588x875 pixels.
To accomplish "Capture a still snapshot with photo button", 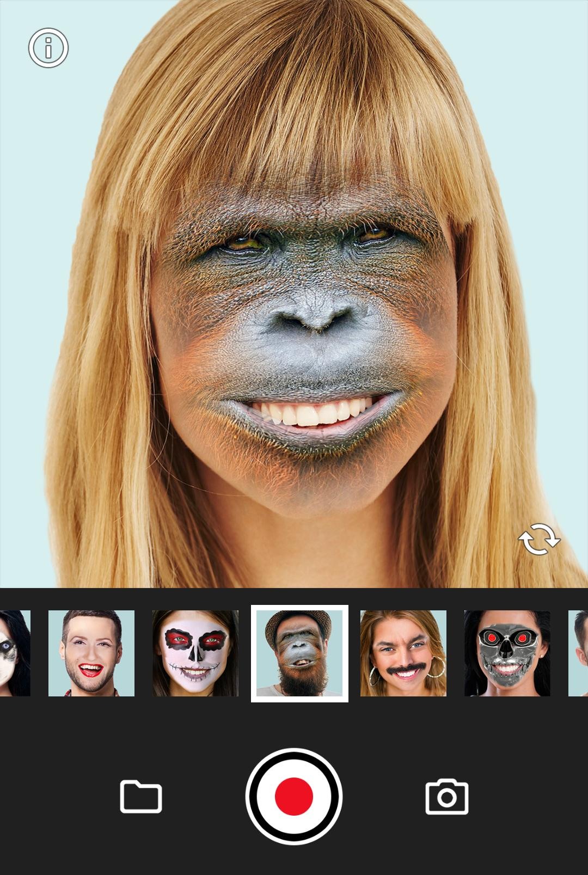I will [x=446, y=797].
